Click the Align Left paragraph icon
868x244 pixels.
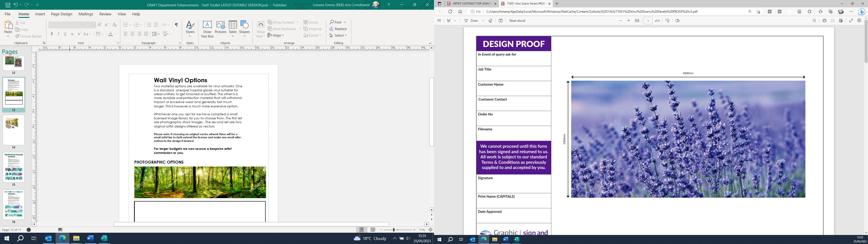(125, 34)
